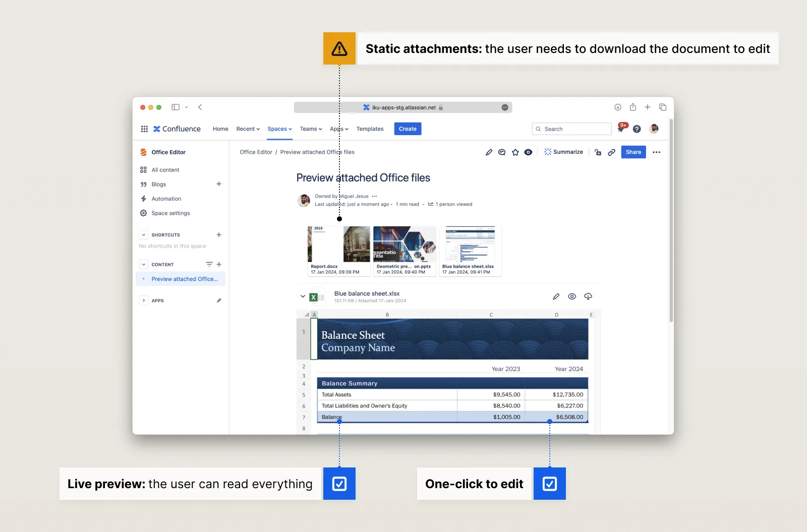The image size is (807, 532).
Task: Click the Search input field
Action: point(571,129)
